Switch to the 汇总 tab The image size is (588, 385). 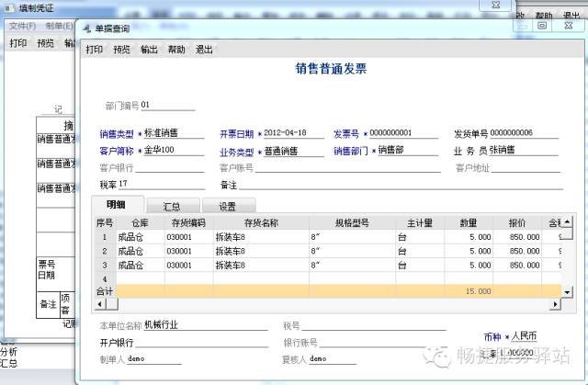171,206
